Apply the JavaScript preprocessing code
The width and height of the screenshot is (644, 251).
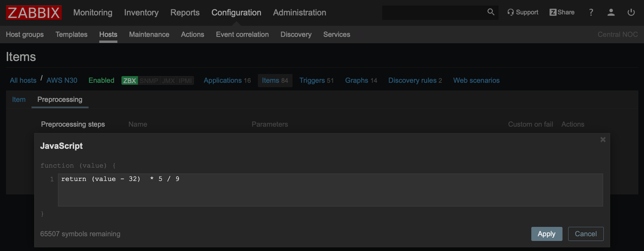pos(547,234)
